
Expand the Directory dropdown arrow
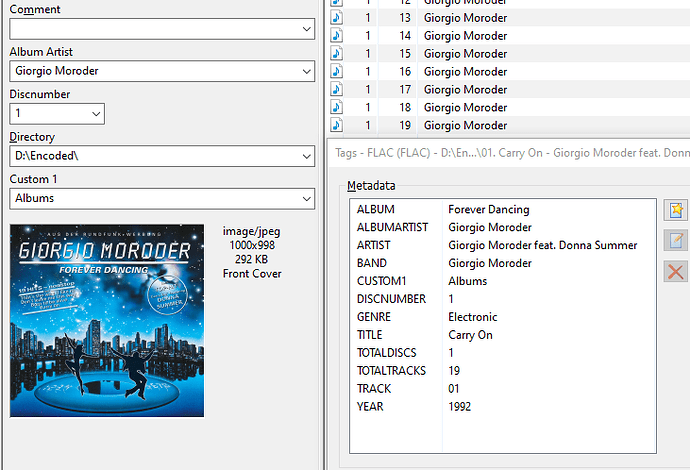pyautogui.click(x=307, y=156)
